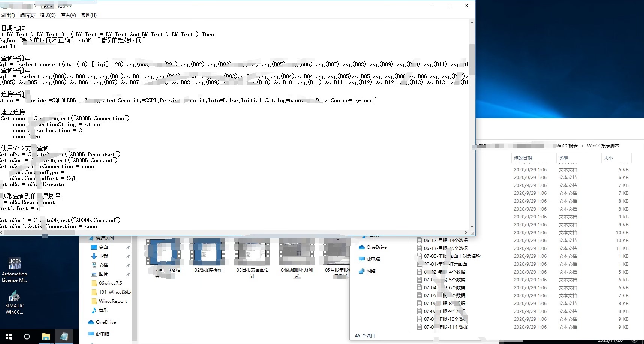644x344 pixels.
Task: Sort files by 修改日期 column header
Action: click(x=523, y=158)
